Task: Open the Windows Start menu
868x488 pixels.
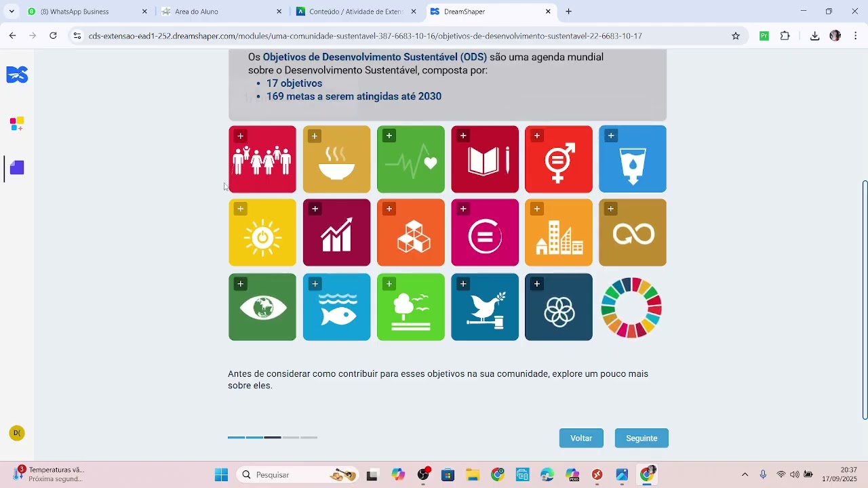Action: click(x=221, y=474)
